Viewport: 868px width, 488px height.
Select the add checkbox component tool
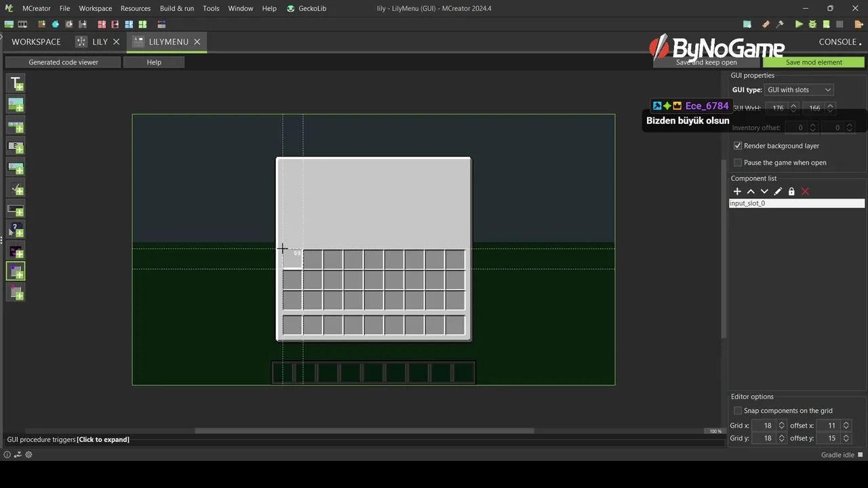click(16, 188)
